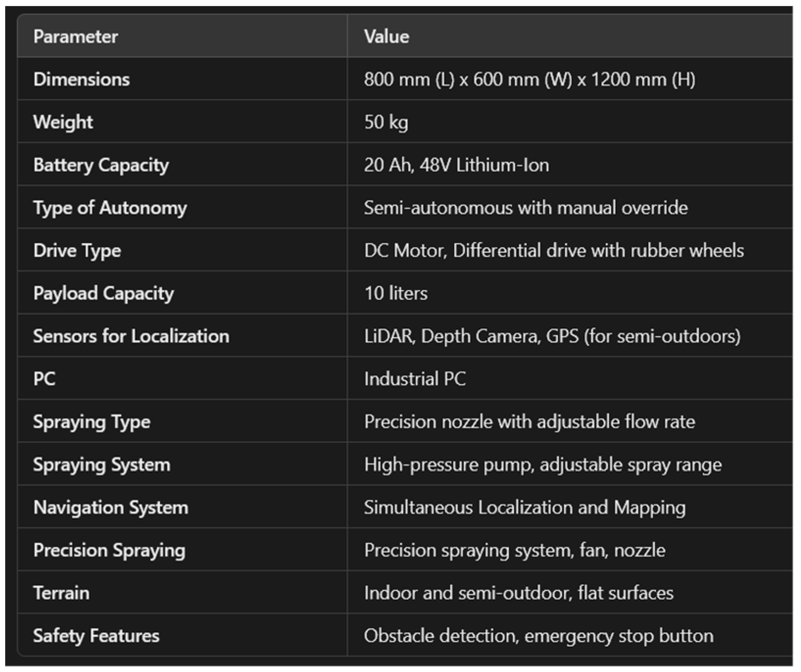Click the 10 liters payload value
The image size is (801, 672).
pos(396,293)
